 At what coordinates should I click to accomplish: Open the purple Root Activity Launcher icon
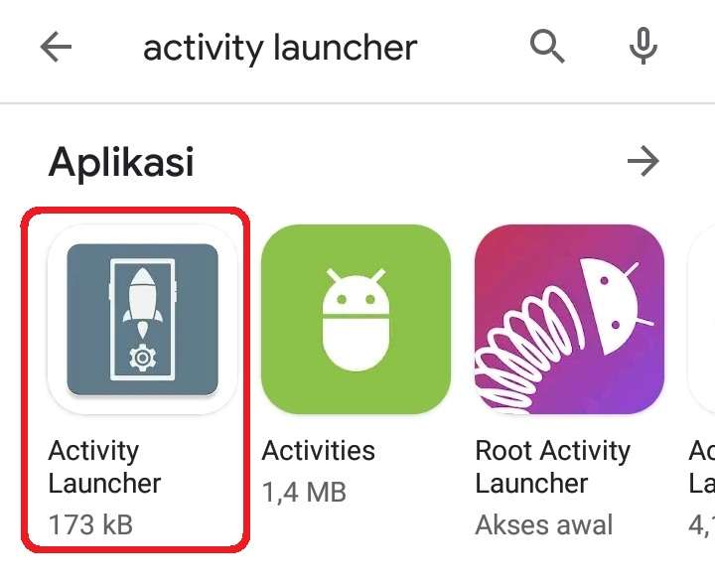click(x=569, y=319)
